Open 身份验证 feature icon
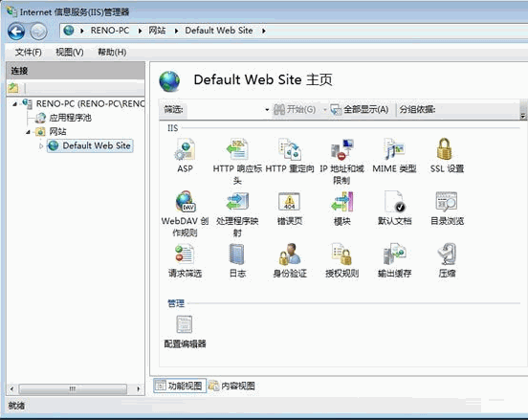The image size is (528, 420). pos(290,254)
